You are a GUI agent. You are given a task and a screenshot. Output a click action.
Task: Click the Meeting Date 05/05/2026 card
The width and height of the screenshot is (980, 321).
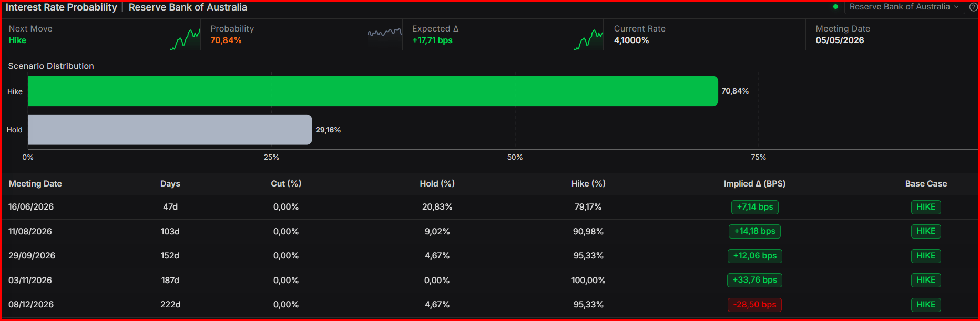(891, 35)
